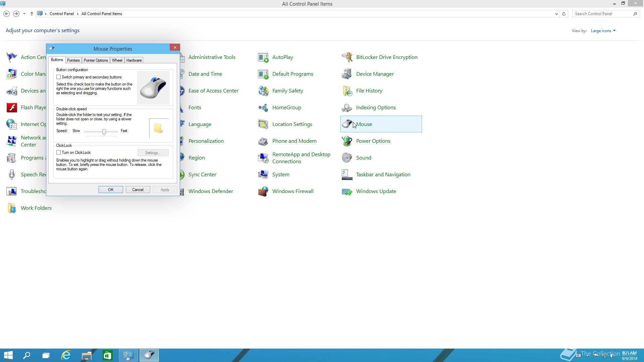Expand the recent locations arrow beside the Forward button
Screen dimensions: 644x362
[24, 14]
